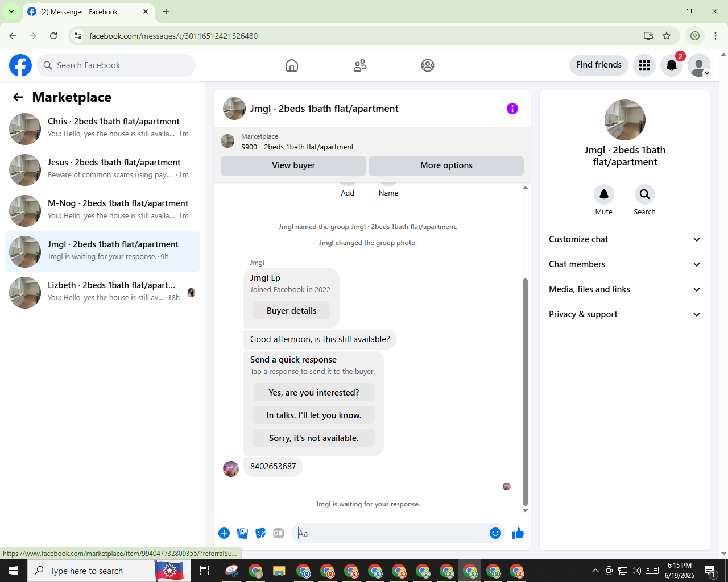
Task: Send 'Yes, are you interested?' quick response
Action: coord(313,393)
